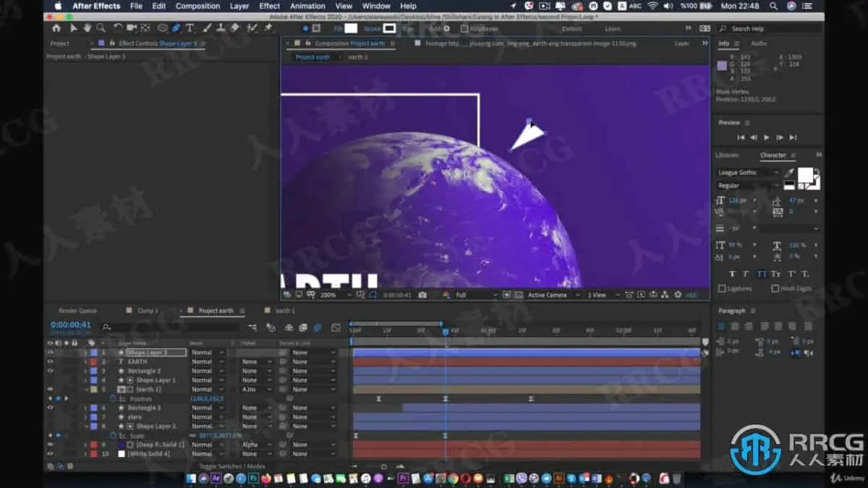This screenshot has height=488, width=868.
Task: Click the Character panel white fill swatch
Action: [x=804, y=175]
